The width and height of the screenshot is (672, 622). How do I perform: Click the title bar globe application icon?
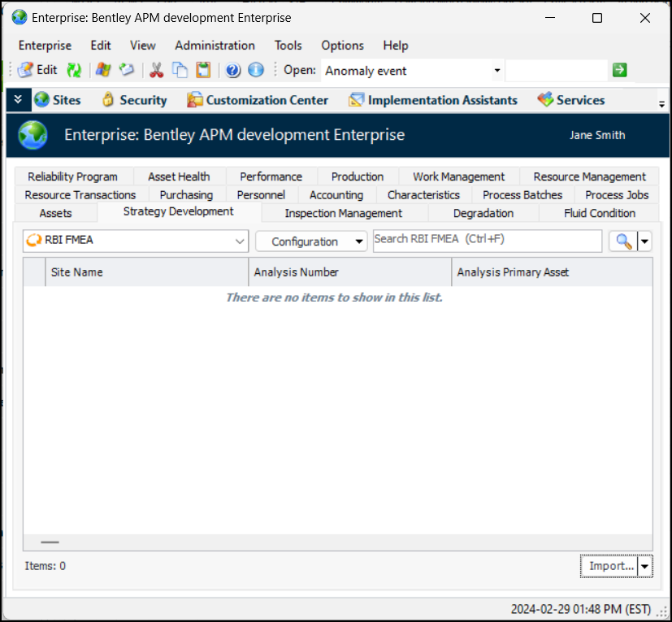tap(20, 18)
